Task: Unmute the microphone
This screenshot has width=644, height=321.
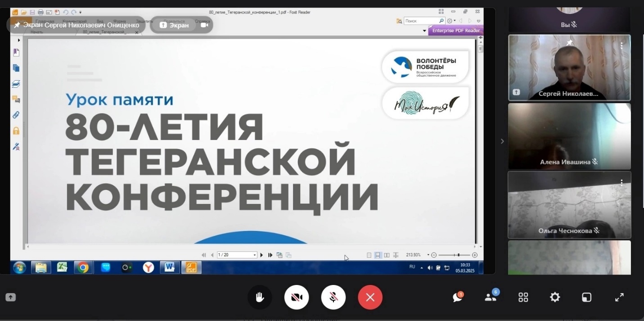Action: pos(333,297)
